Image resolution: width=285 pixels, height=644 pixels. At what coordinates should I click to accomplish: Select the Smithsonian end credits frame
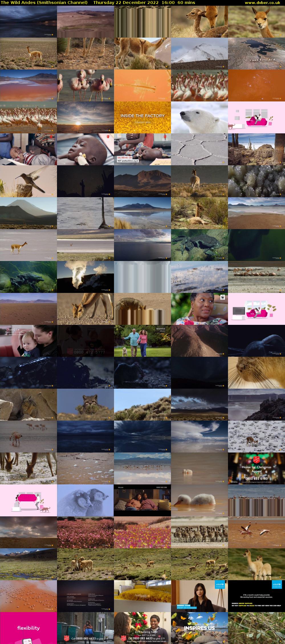(x=85, y=596)
